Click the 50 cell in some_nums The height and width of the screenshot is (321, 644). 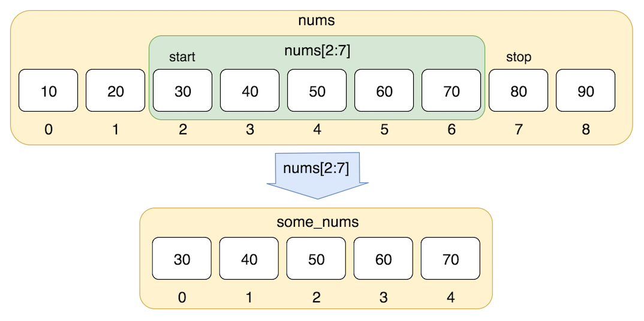tap(316, 259)
